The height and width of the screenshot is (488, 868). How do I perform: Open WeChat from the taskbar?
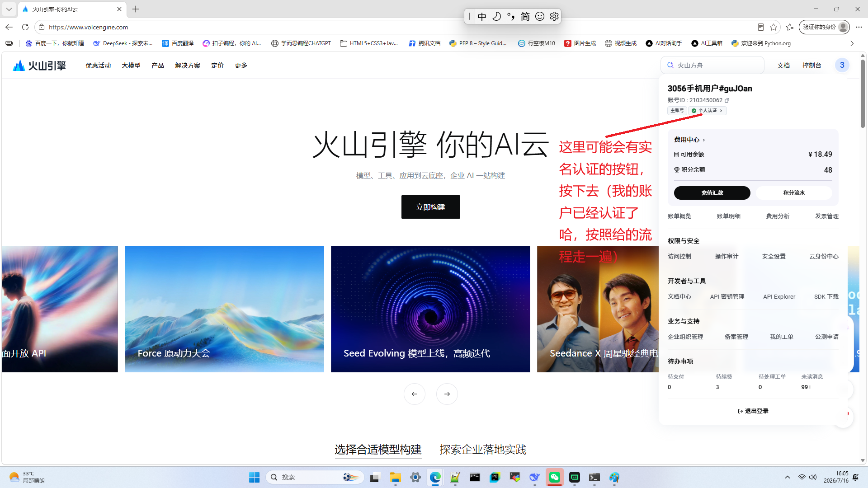[555, 477]
